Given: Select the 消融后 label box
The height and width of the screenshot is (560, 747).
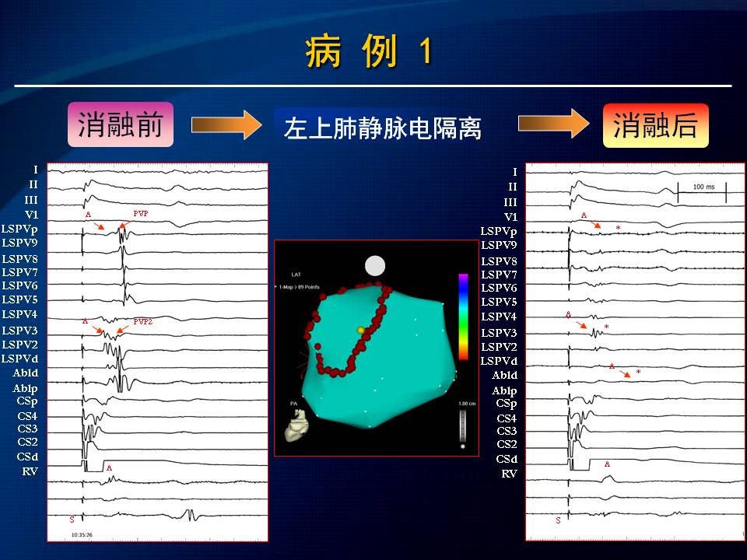Looking at the screenshot, I should pos(655,125).
